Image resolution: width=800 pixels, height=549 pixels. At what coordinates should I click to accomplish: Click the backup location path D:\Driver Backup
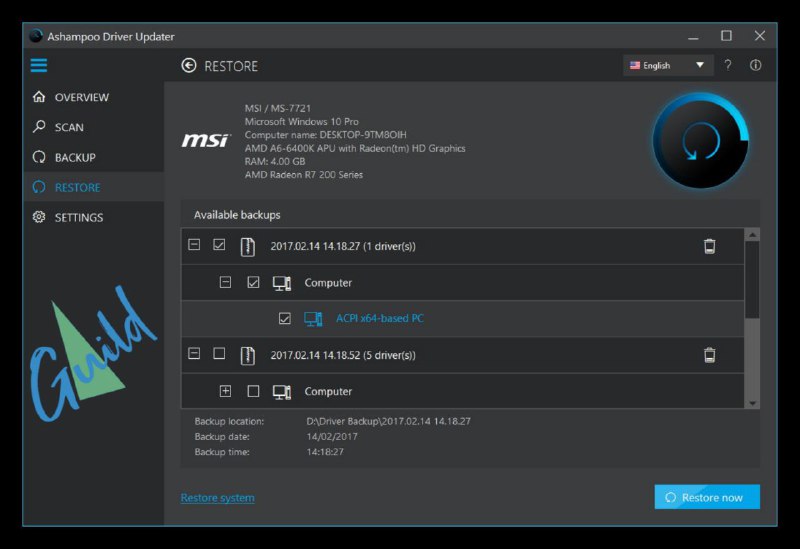[x=388, y=421]
